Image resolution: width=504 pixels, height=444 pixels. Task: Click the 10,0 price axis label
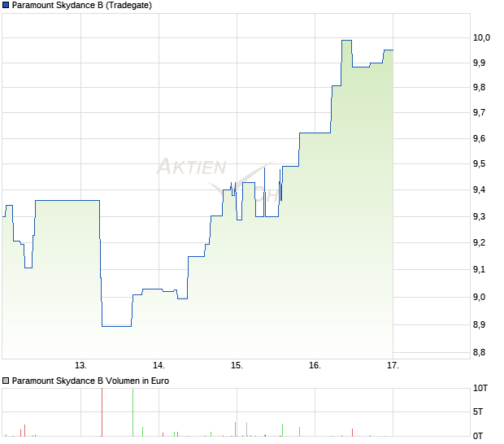click(x=481, y=37)
